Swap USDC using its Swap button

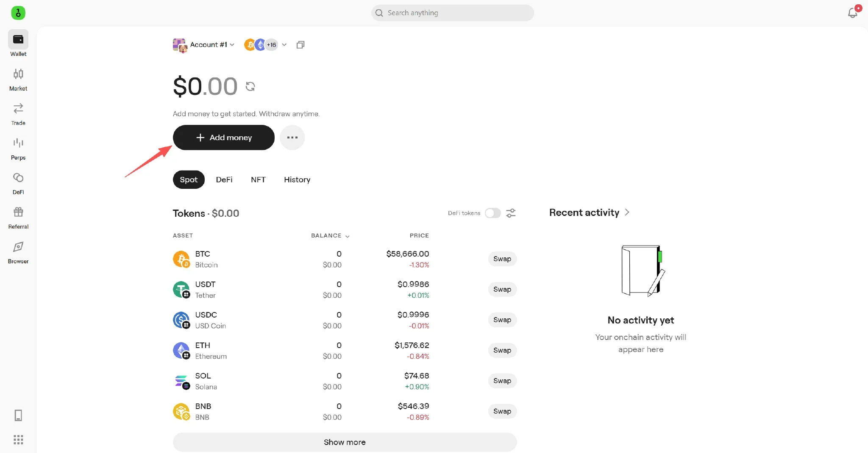[x=502, y=320]
